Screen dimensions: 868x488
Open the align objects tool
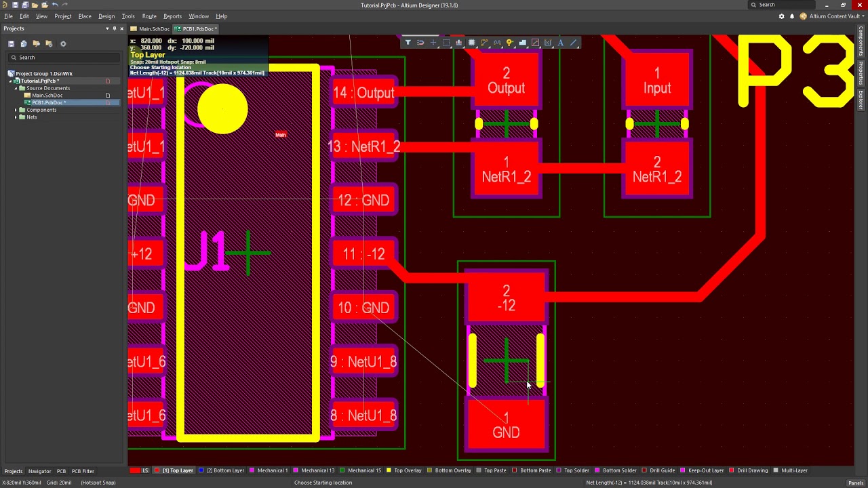click(459, 43)
